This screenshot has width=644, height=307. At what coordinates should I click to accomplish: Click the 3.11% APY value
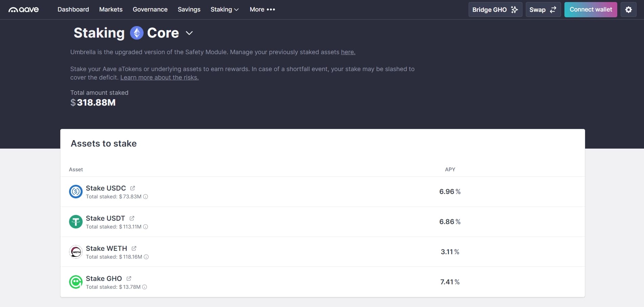(450, 252)
